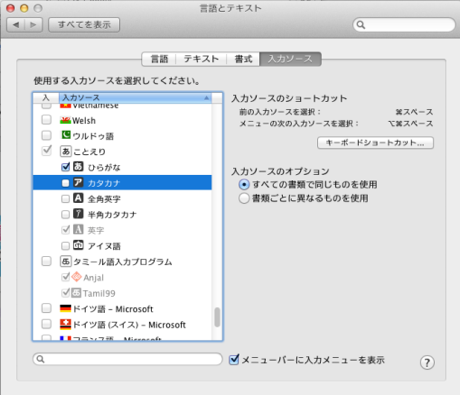460x395 pixels.
Task: Click the 入 column header
Action: coord(46,98)
